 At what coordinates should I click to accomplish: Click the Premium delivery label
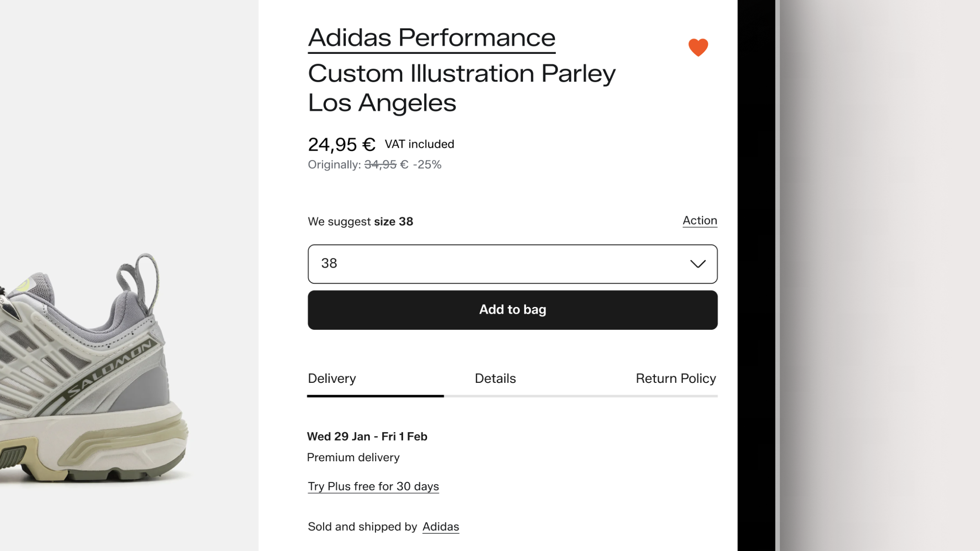click(x=353, y=458)
